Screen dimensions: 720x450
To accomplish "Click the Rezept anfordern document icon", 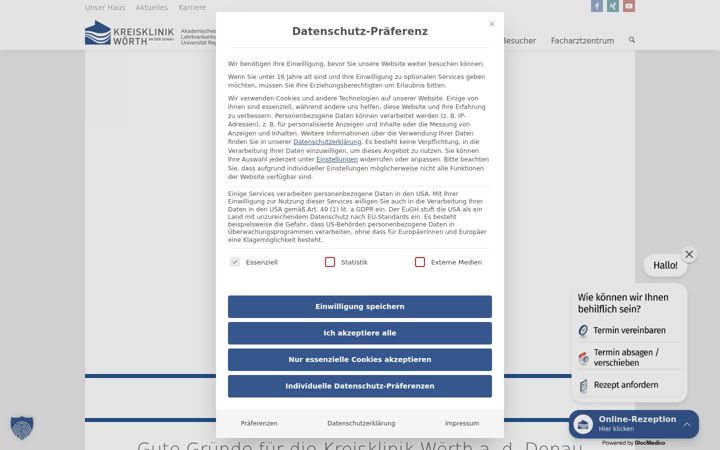I will pos(583,385).
